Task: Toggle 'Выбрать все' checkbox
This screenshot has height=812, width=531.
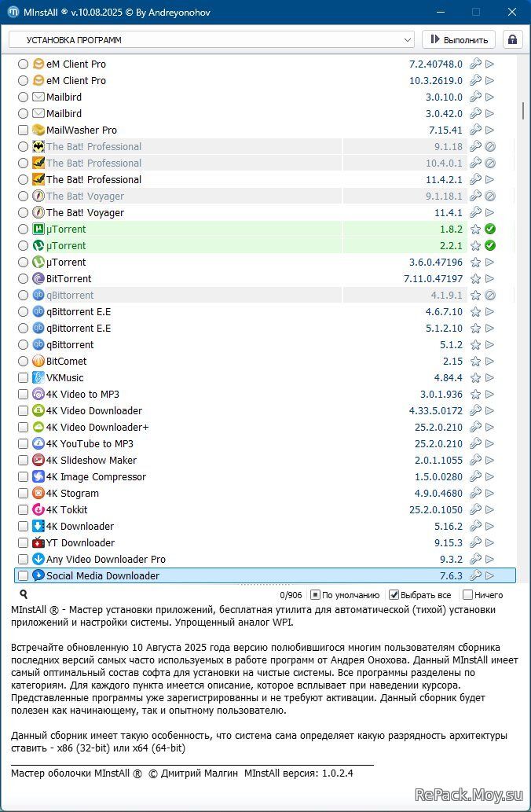Action: (394, 595)
